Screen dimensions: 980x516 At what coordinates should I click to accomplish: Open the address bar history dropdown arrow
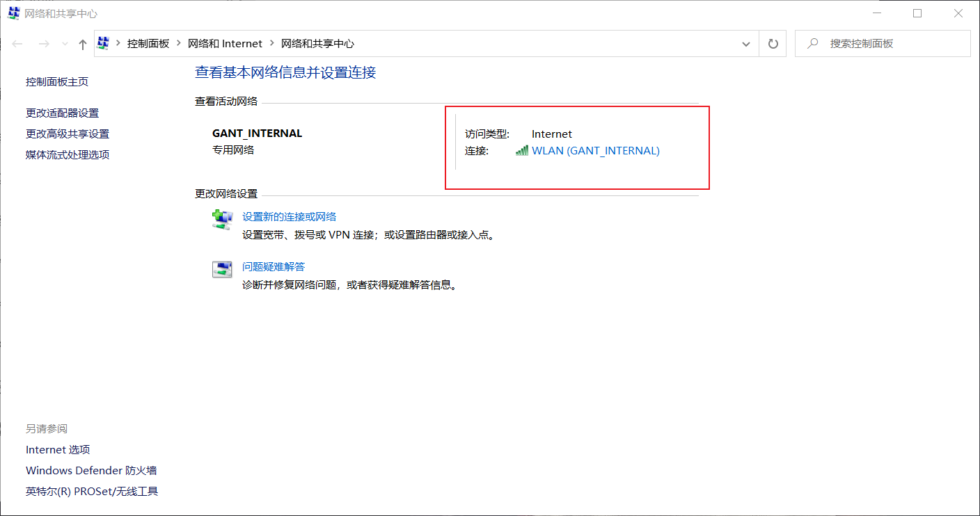[x=747, y=44]
